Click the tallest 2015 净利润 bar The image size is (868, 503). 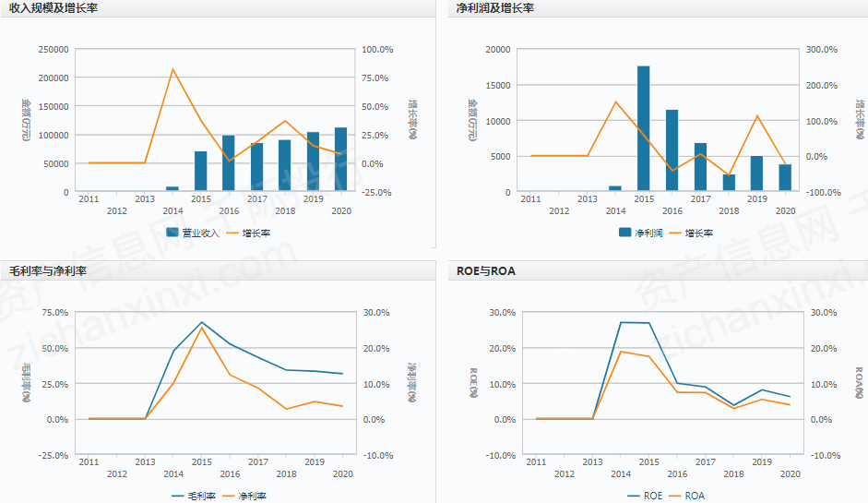coord(643,129)
